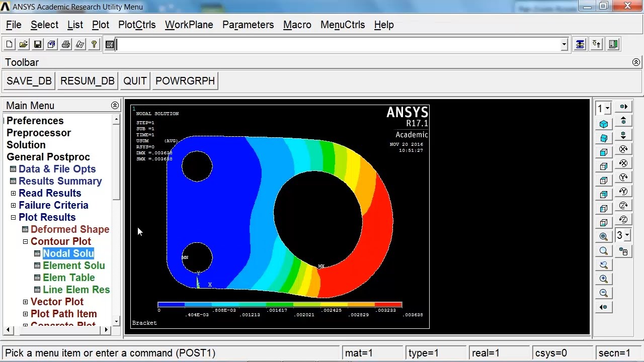The image size is (644, 362).
Task: Open the MenuCtrls menu
Action: (343, 25)
